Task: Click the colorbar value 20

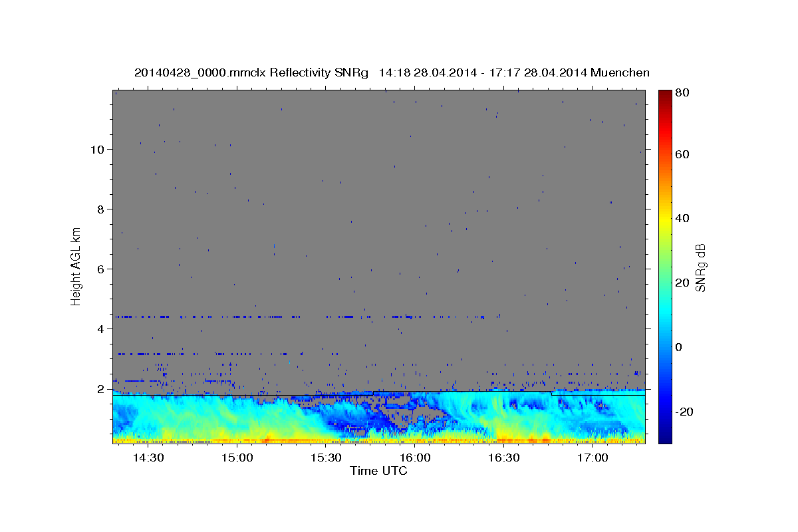Action: pyautogui.click(x=682, y=283)
